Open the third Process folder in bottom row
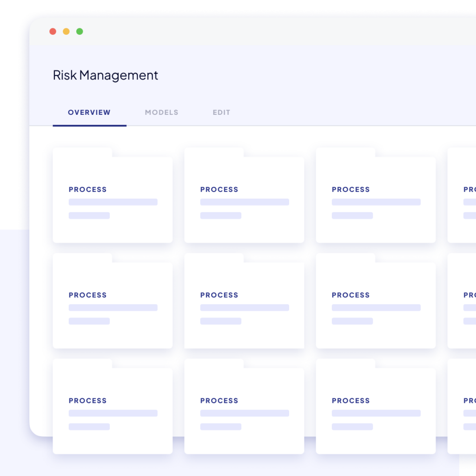Viewport: 476px width, 476px height. [x=376, y=410]
